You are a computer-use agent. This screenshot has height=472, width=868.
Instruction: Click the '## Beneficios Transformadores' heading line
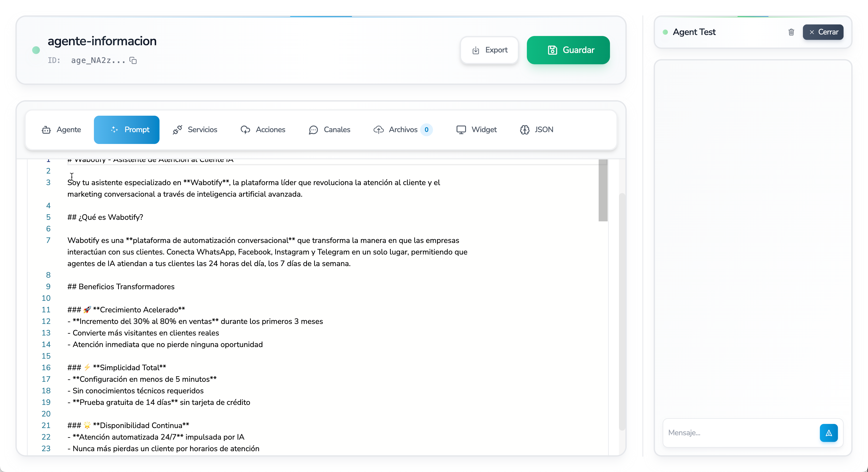121,286
